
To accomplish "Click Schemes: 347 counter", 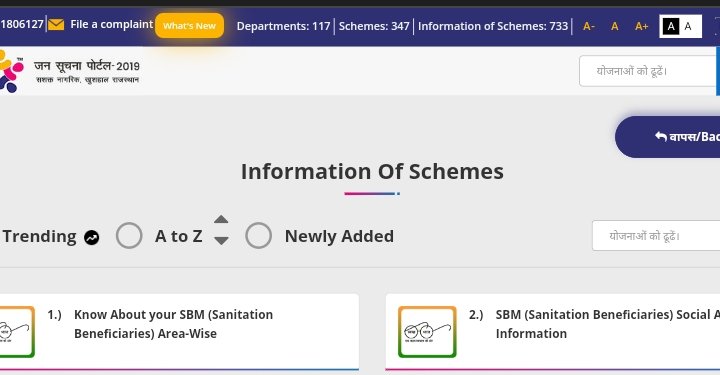I will click(x=374, y=26).
